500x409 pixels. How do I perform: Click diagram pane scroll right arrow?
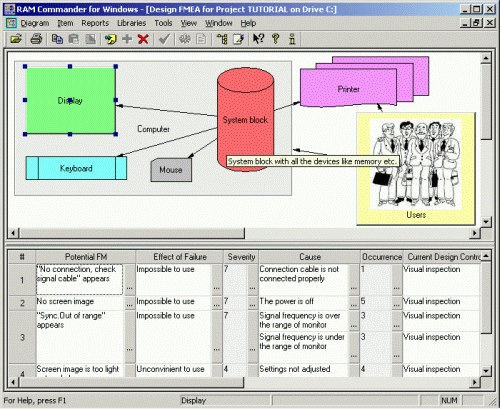pos(475,233)
